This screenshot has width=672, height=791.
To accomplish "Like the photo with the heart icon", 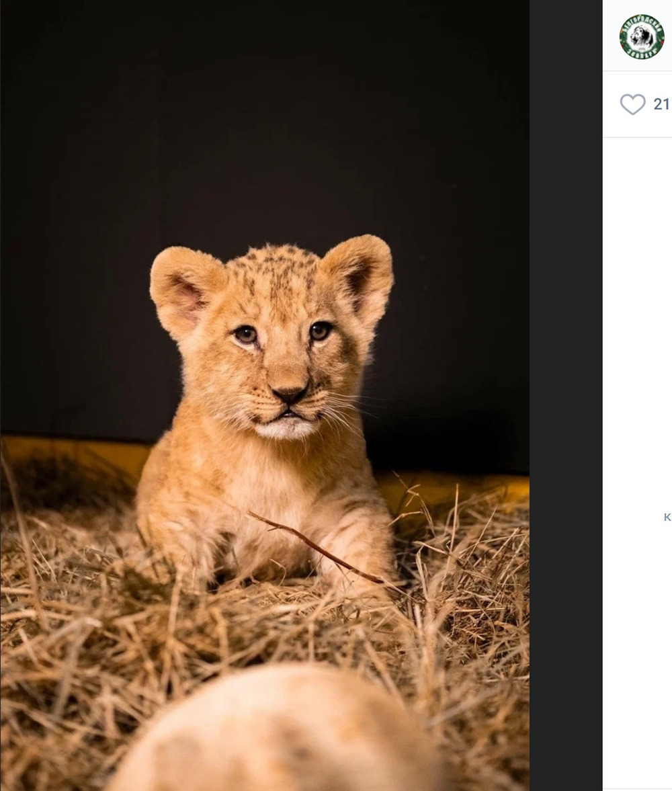I will click(632, 104).
